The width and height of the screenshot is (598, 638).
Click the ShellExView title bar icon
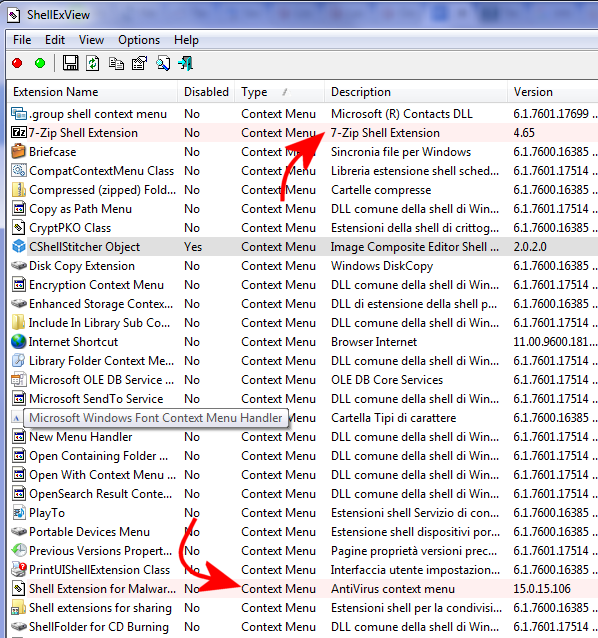tap(13, 15)
